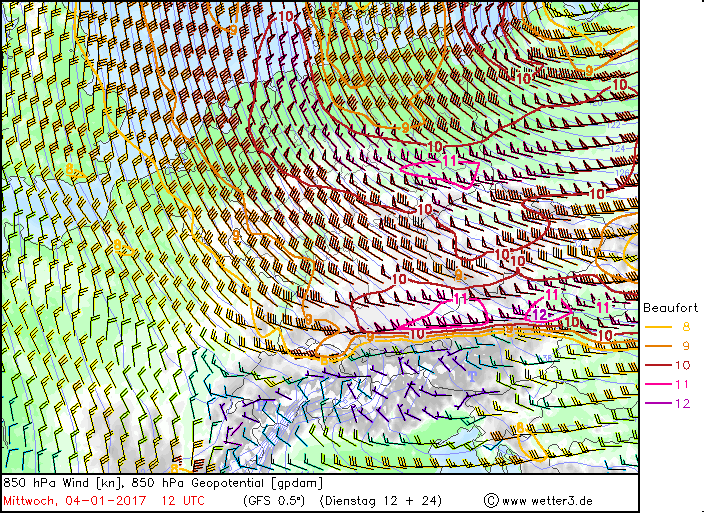Click the number 12 in the Beaufort legend
704x513 pixels.
pyautogui.click(x=682, y=403)
